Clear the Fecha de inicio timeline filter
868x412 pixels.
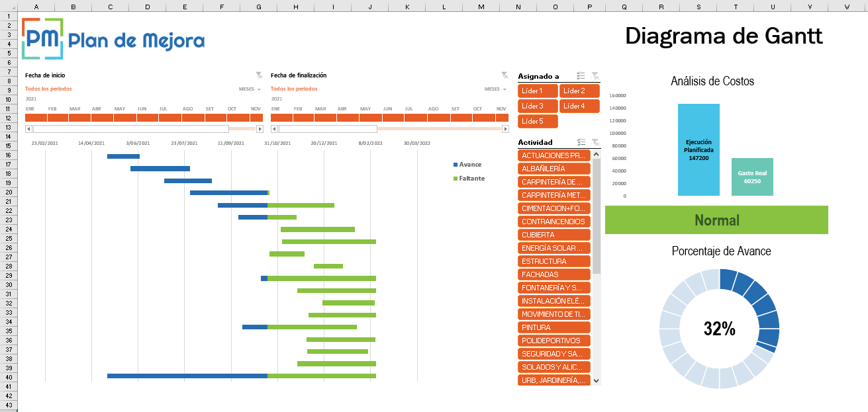[259, 75]
